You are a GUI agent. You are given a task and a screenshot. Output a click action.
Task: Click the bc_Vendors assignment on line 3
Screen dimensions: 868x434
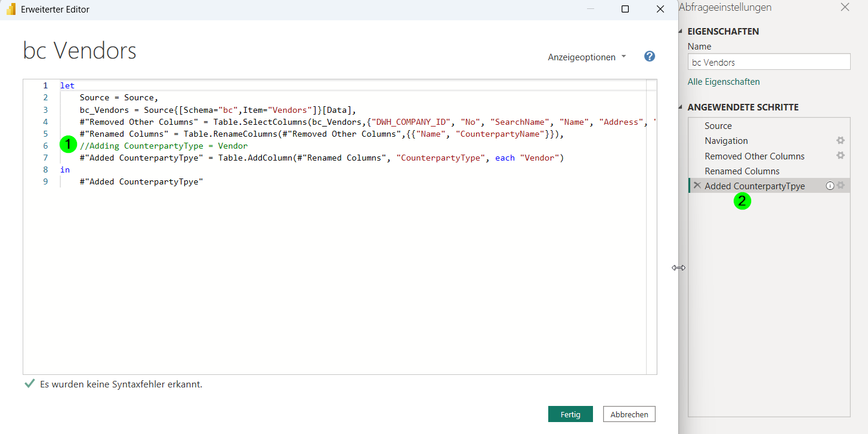pos(218,110)
